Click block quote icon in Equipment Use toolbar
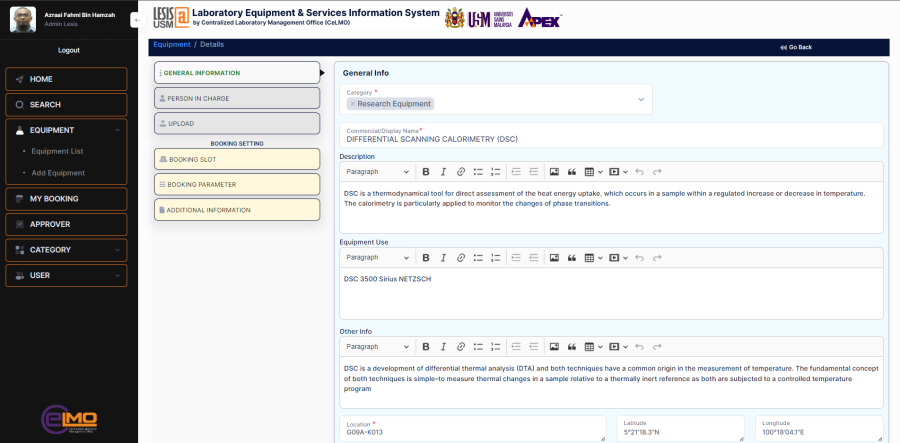Viewport: 900px width, 443px height. point(571,258)
